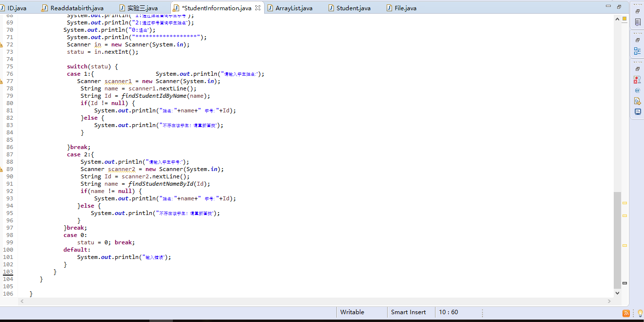
Task: Minimize the editor area
Action: [608, 6]
